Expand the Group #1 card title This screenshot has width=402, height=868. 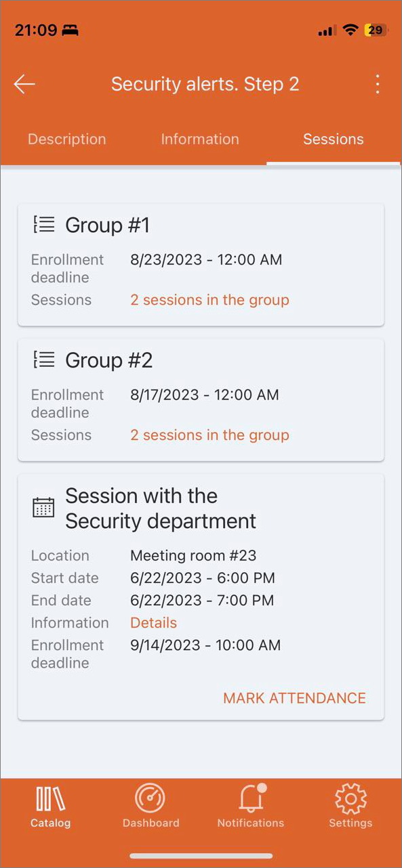107,225
